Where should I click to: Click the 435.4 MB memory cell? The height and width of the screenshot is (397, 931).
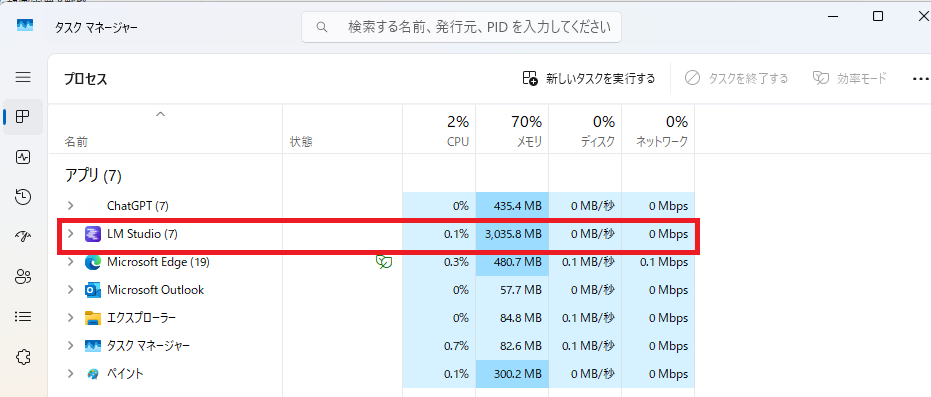point(512,206)
